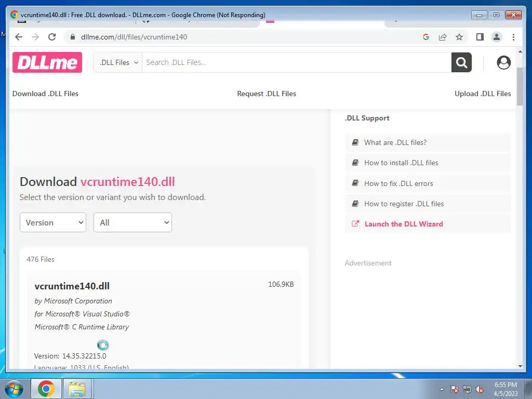Viewport: 532px width, 399px height.
Task: Click the network tray icon
Action: tap(467, 389)
